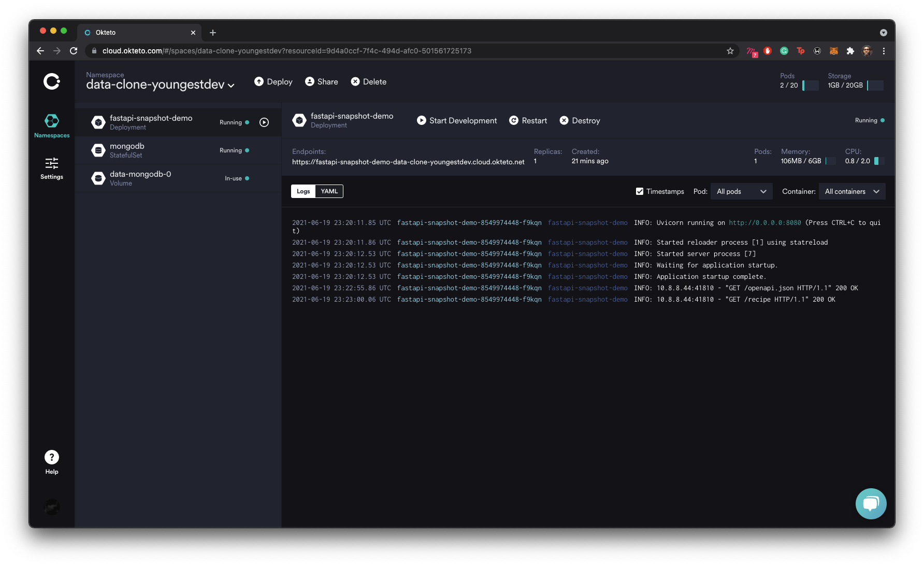The width and height of the screenshot is (924, 566).
Task: Click the red stop-hand extension icon
Action: click(768, 51)
